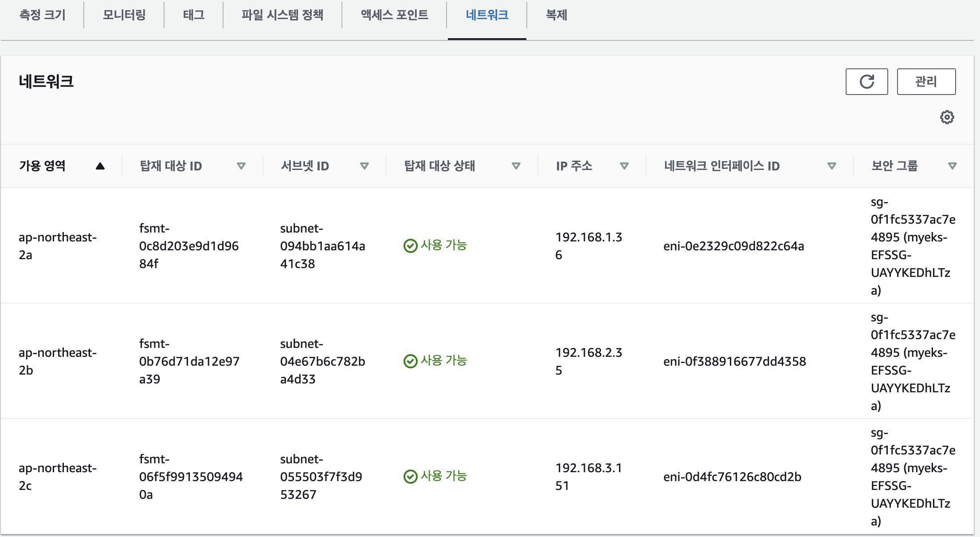Sort by 서브넷 ID arrow
Image resolution: width=980 pixels, height=537 pixels.
click(364, 166)
